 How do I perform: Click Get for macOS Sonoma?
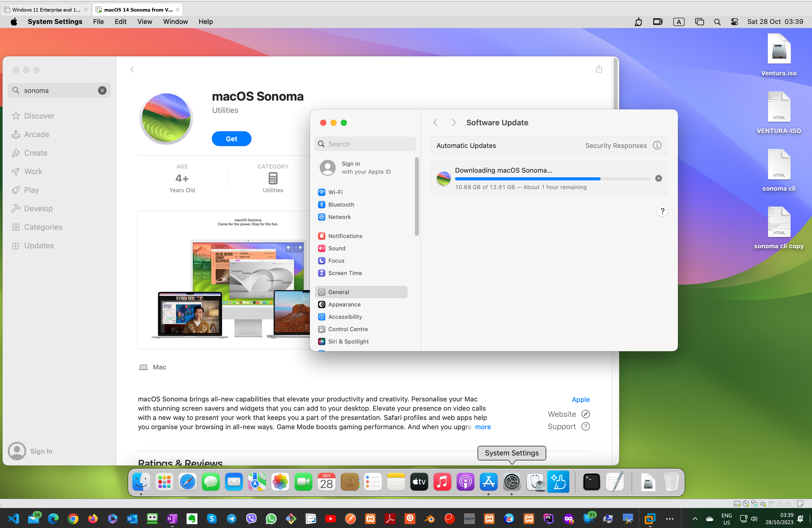(x=231, y=139)
